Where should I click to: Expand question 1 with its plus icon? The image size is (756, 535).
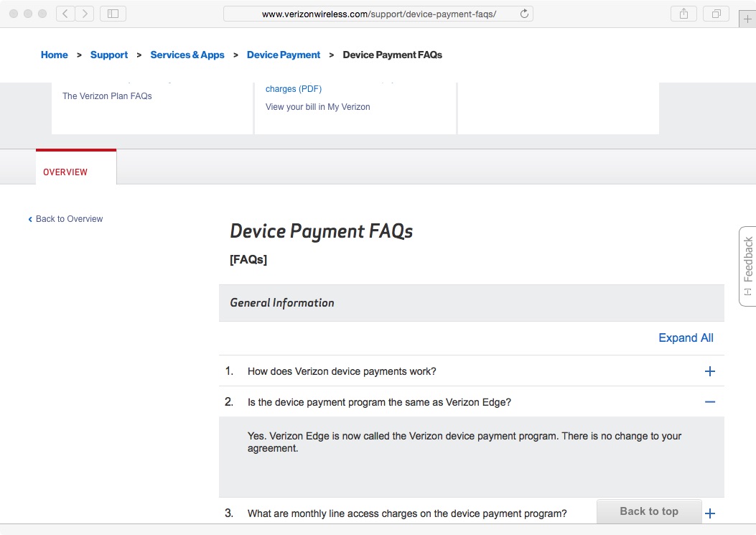(710, 371)
